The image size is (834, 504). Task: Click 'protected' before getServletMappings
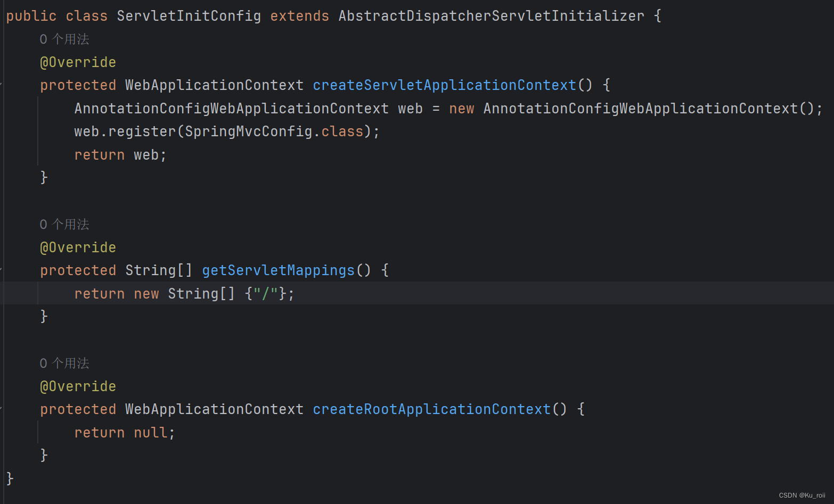point(78,270)
